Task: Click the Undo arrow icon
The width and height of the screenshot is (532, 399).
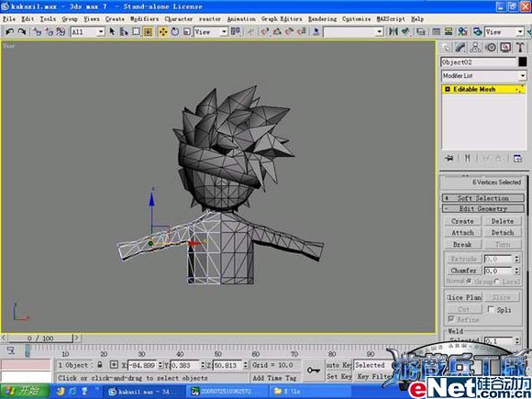Action: click(x=9, y=31)
